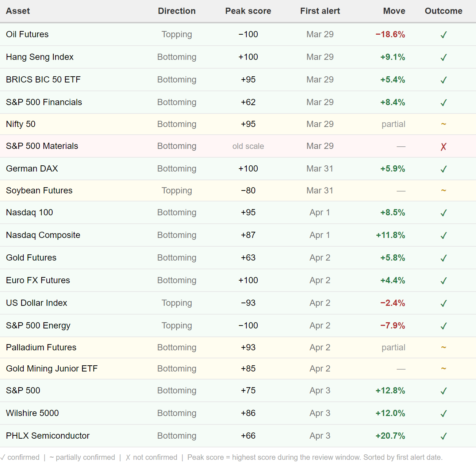
Task: Click the not confirmed legend entry
Action: (x=151, y=457)
